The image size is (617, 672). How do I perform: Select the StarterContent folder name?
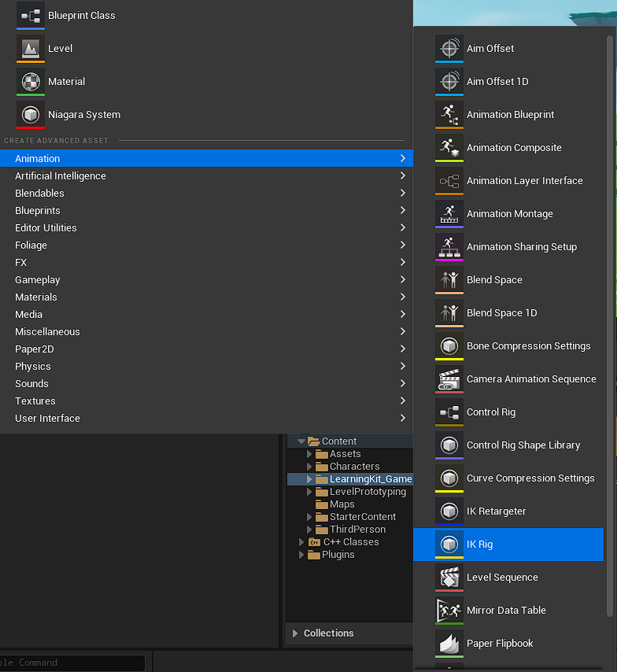[363, 517]
